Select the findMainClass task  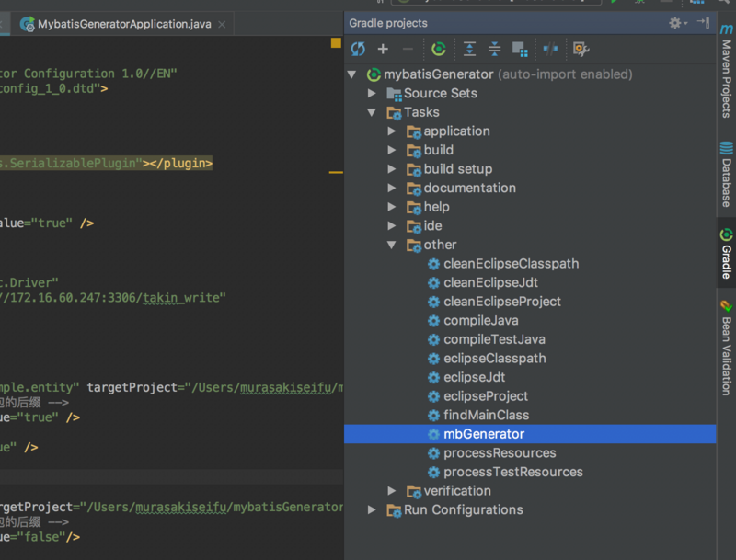487,415
